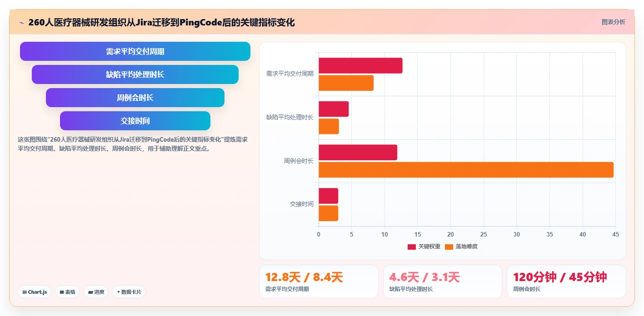Toggle the 落地难度 legend entry

click(x=461, y=247)
